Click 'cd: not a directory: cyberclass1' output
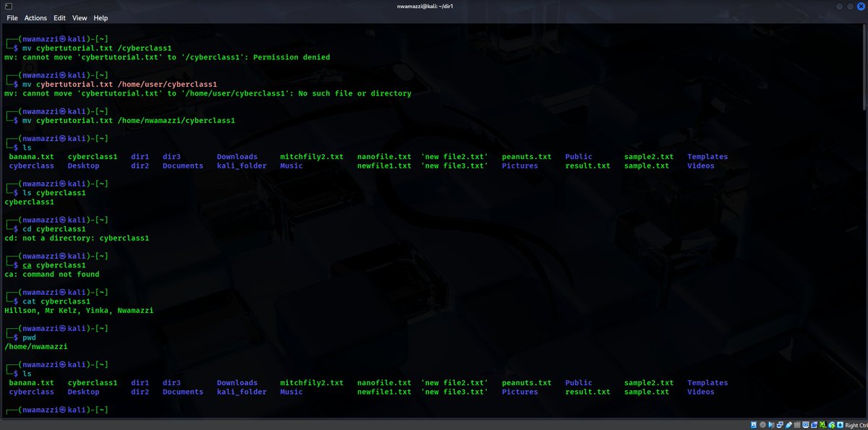This screenshot has height=430, width=868. click(77, 238)
